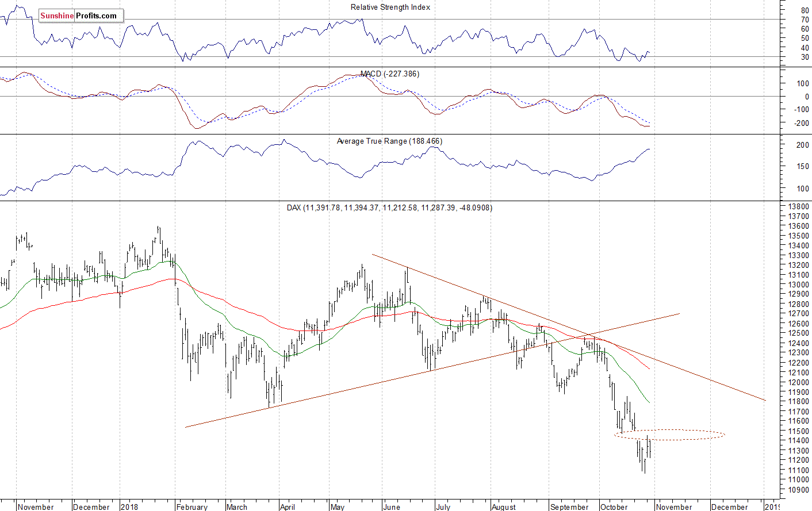Click the September axis label
Screen dimensions: 812x511
pos(569,507)
